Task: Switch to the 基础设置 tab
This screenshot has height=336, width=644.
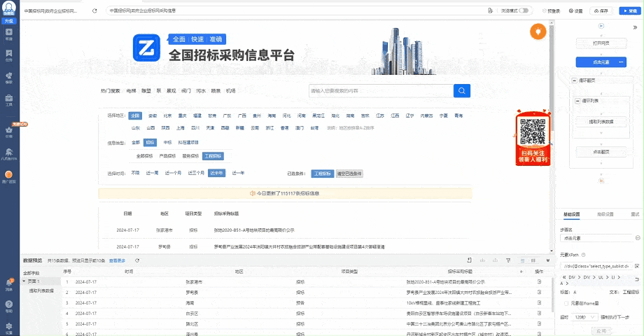Action: tap(571, 214)
